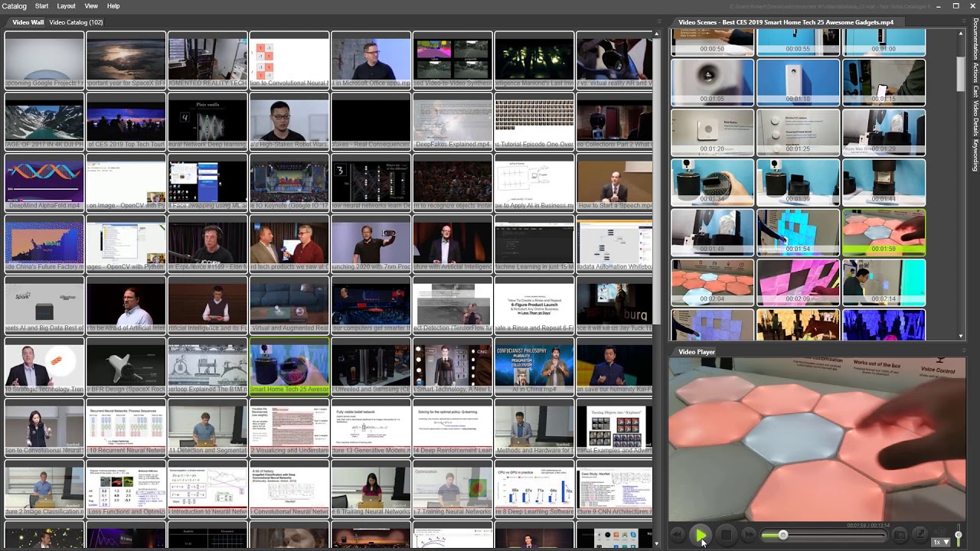Select scene thumbnail at 00:02:14
This screenshot has width=980, height=551.
pos(884,282)
